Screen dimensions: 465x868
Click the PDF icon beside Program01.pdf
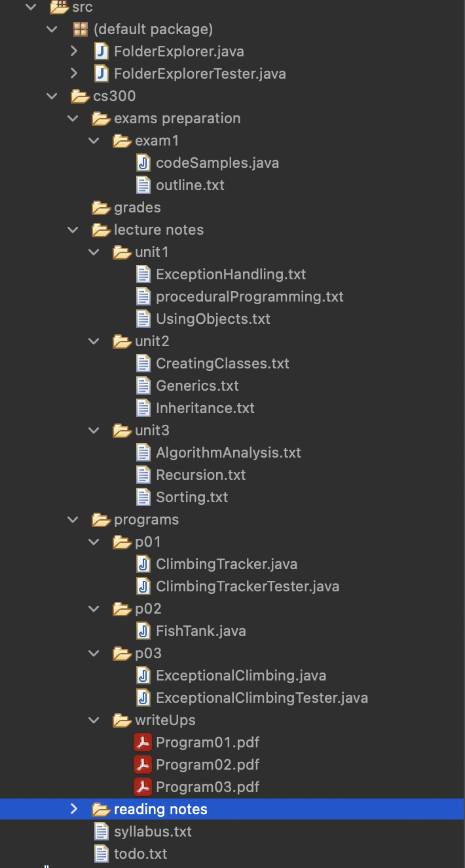pyautogui.click(x=143, y=742)
